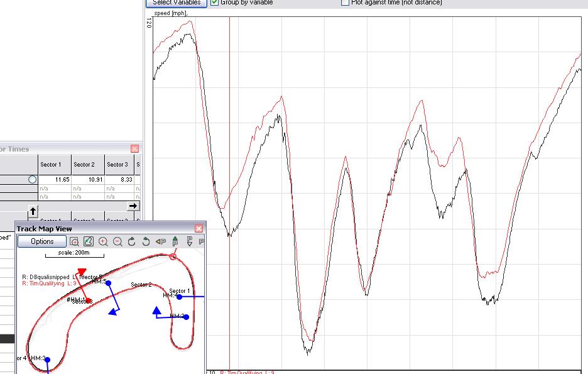Close the Track Map View window
Screen dimensions: 588x374
point(199,228)
